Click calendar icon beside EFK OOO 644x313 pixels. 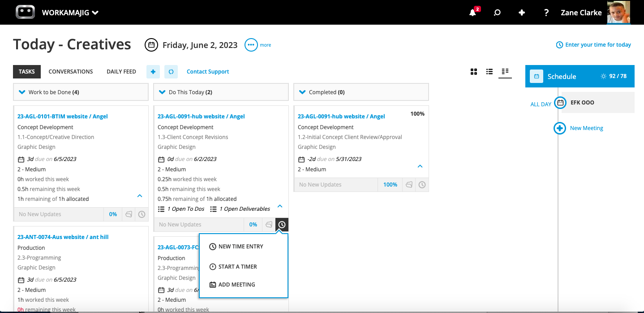[x=560, y=103]
